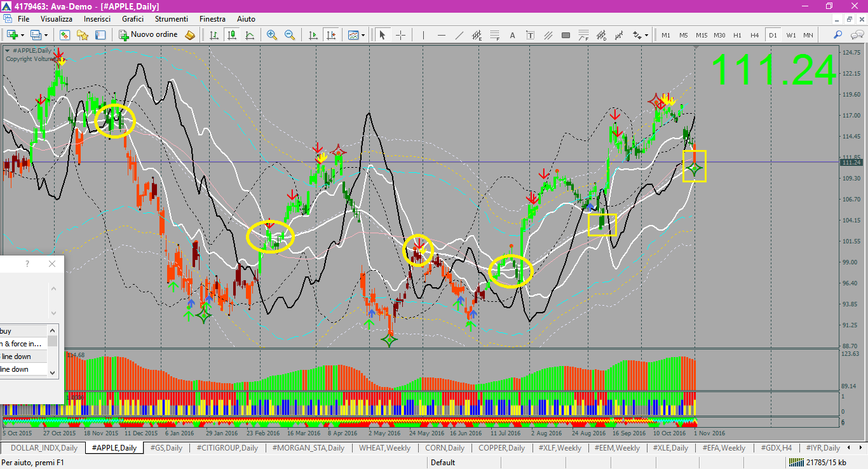The image size is (868, 469).
Task: Switch to line chart icon
Action: (250, 35)
